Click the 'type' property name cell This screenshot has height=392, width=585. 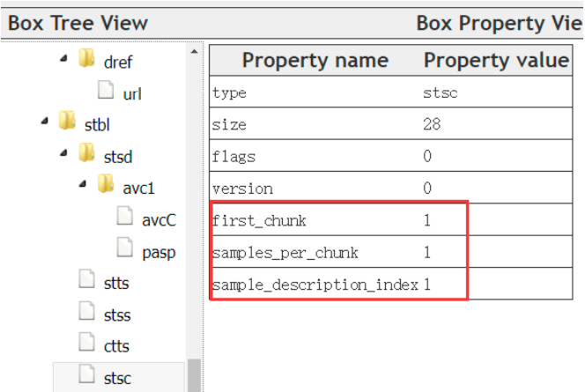click(229, 92)
